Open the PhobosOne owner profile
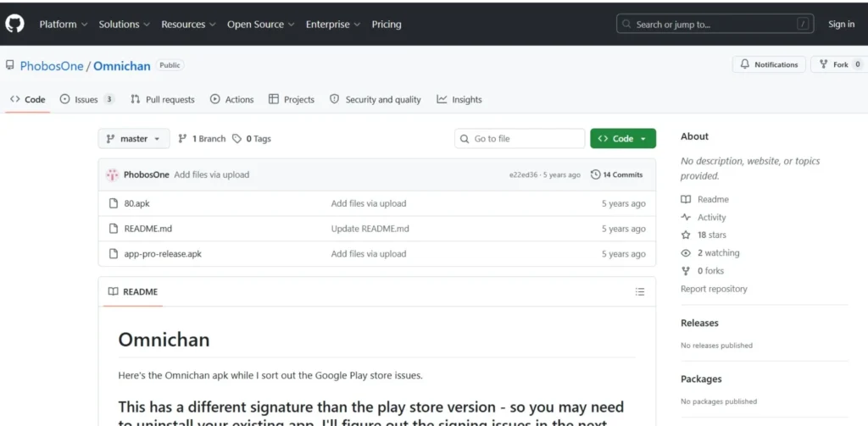This screenshot has width=868, height=426. click(52, 66)
